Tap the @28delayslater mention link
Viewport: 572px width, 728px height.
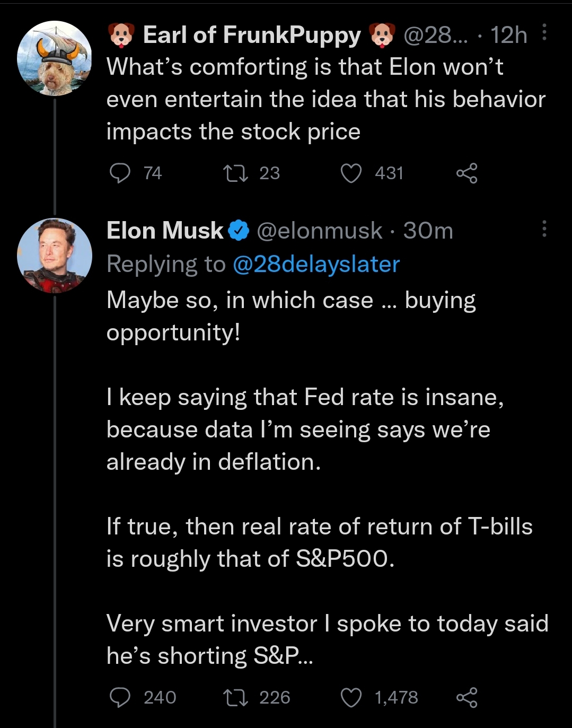(316, 264)
